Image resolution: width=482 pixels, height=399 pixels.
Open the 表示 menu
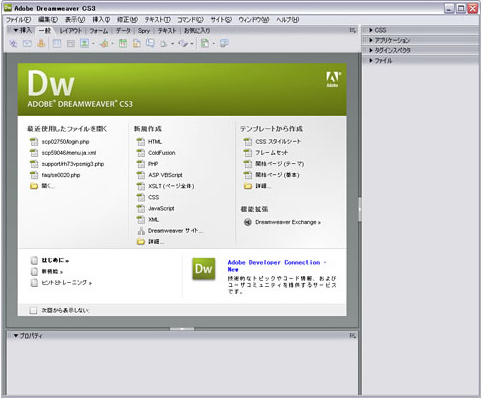tap(75, 20)
